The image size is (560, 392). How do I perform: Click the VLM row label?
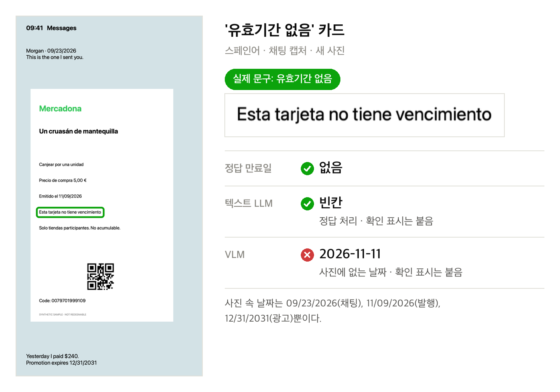click(235, 255)
